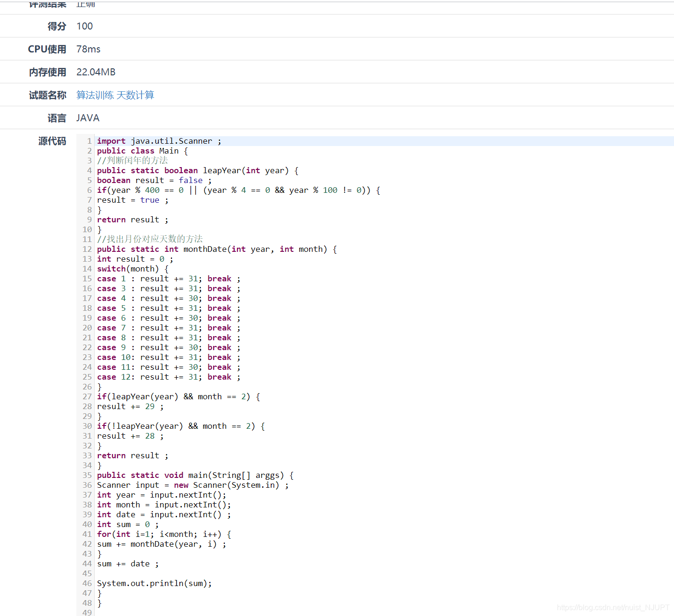
Task: Click the int month = input.nextInt() line
Action: tap(164, 505)
